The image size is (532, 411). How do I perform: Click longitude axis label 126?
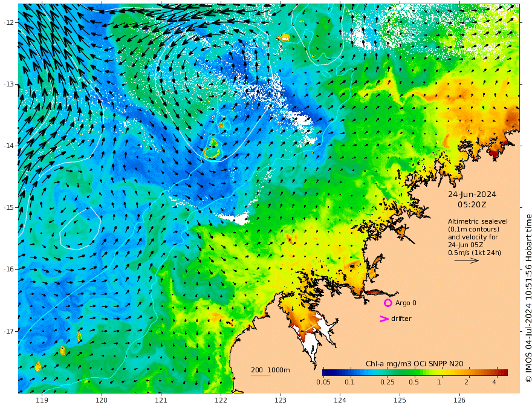pos(459,400)
